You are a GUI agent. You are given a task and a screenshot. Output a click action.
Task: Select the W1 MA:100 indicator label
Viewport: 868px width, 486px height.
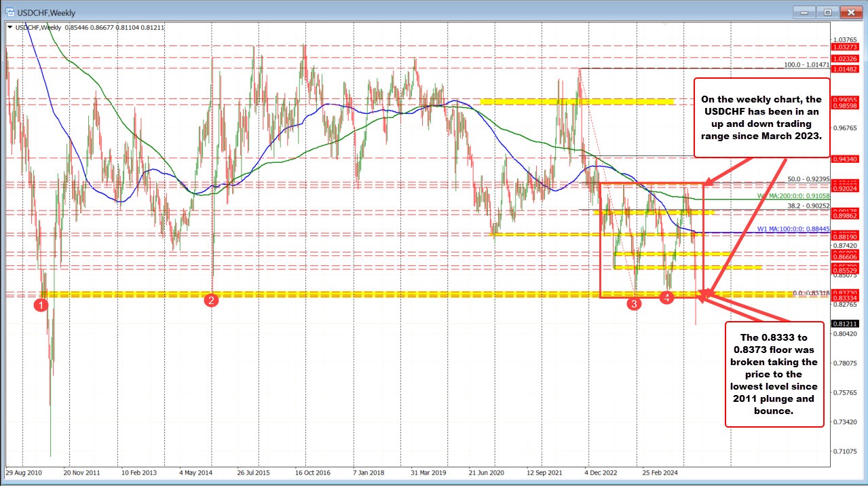(x=791, y=229)
